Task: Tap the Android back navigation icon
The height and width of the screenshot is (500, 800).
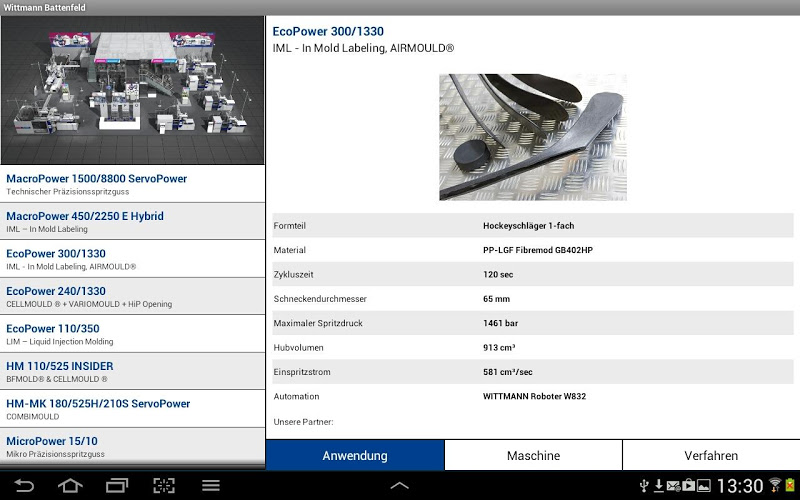Action: [23, 485]
